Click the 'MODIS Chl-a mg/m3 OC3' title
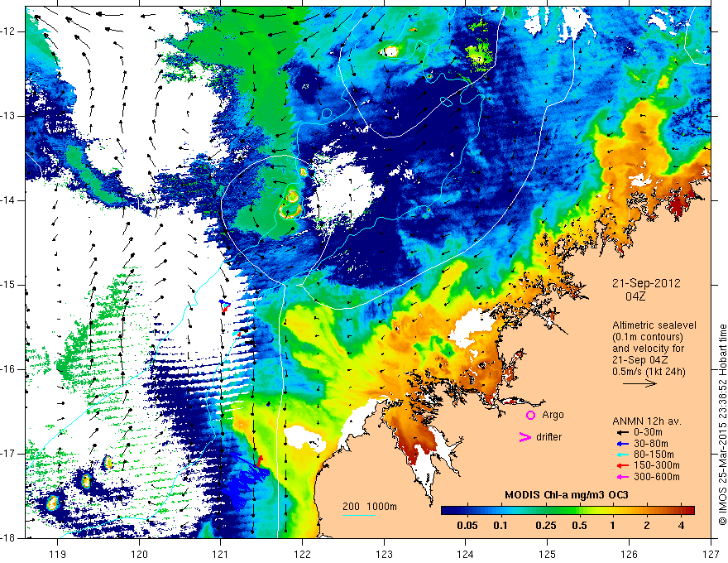 click(x=567, y=496)
